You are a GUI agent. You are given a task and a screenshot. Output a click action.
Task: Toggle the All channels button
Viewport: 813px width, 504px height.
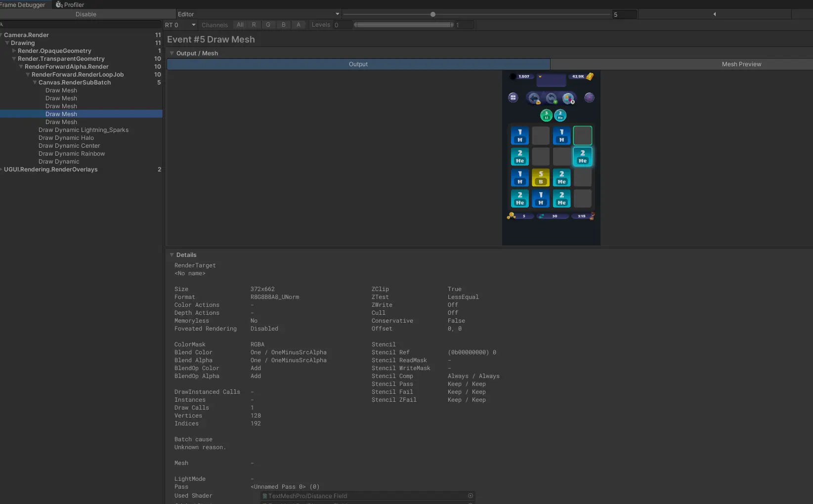click(240, 25)
